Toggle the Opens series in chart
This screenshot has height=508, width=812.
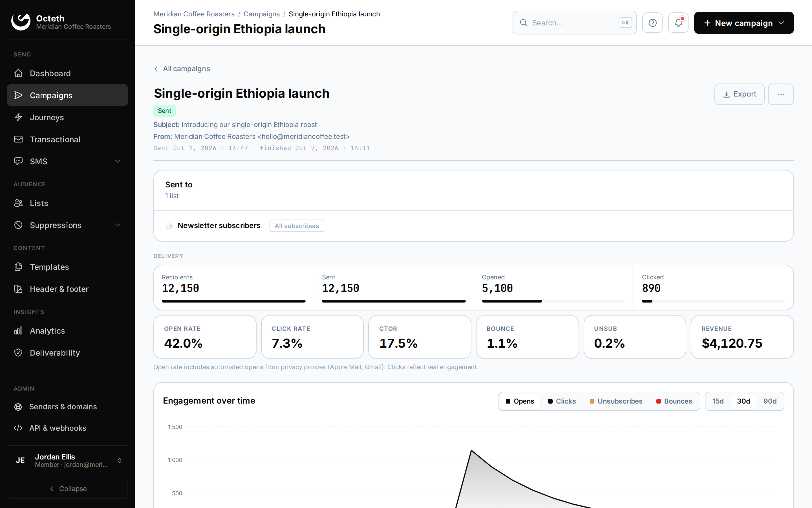[x=520, y=401]
